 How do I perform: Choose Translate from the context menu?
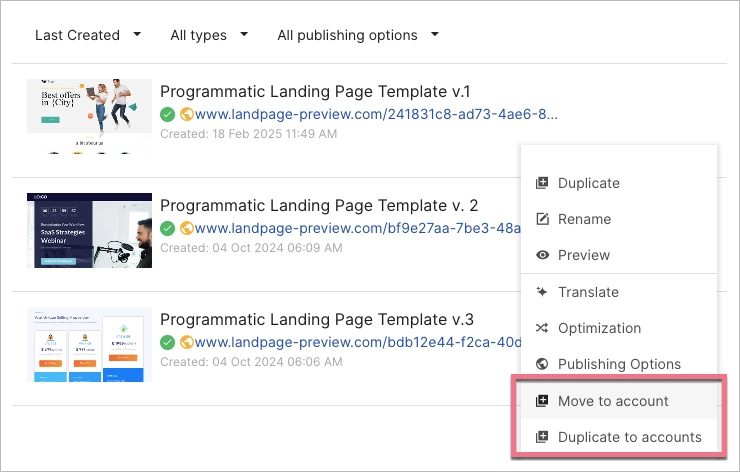pos(619,292)
